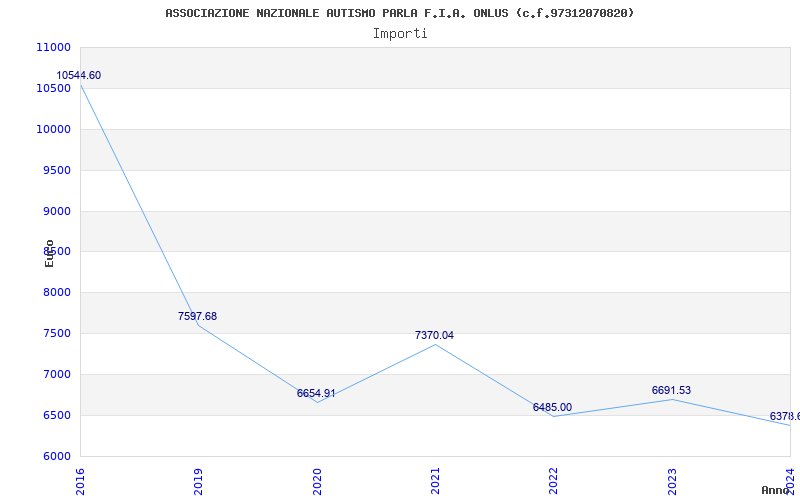Click the 2021 x-axis year label
Viewport: 800px width, 500px height.
435,482
